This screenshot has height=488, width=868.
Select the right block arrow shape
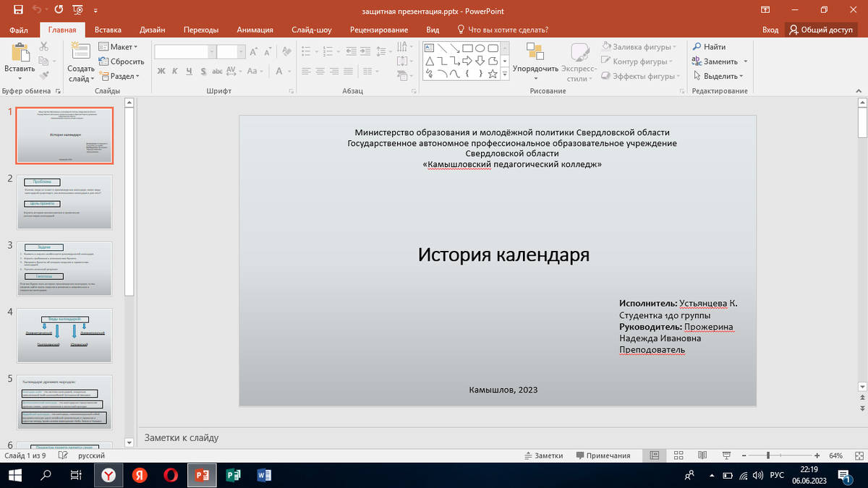point(468,61)
